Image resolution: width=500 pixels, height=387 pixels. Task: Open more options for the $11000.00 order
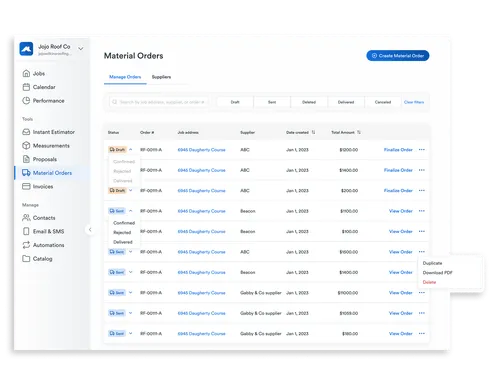coord(422,293)
